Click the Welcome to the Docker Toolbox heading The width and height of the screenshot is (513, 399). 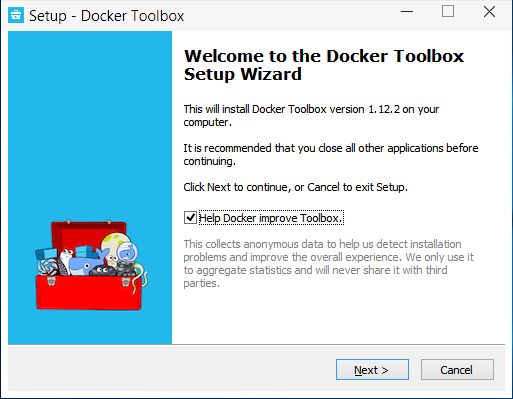coord(324,65)
